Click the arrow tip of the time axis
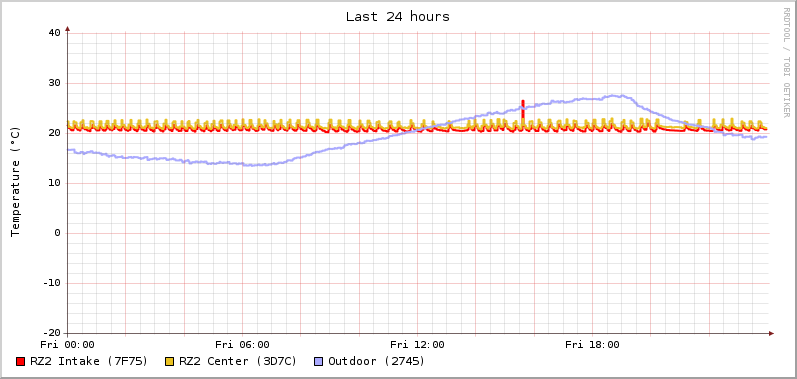The width and height of the screenshot is (797, 379). click(x=772, y=333)
